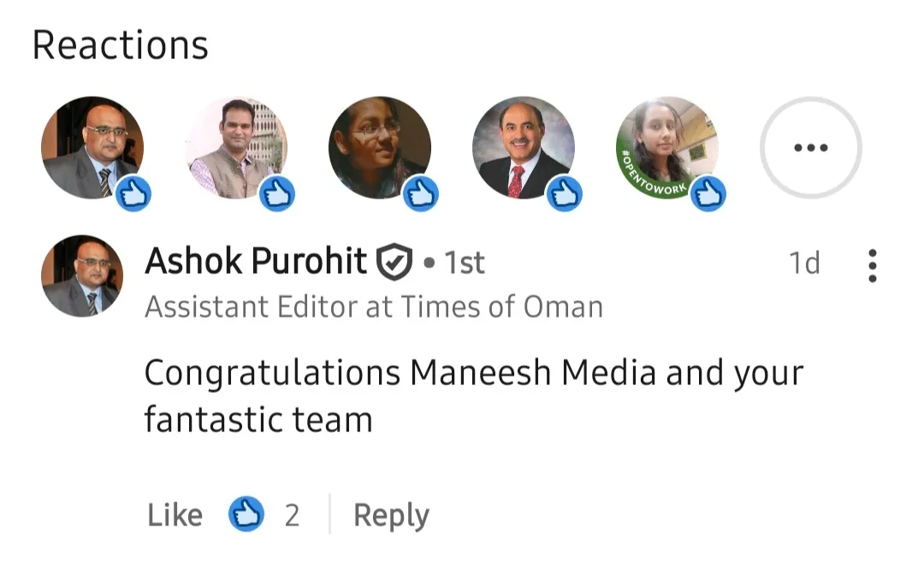924x575 pixels.
Task: Tap the like badge on the #OPENTOWORK avatar
Action: (708, 193)
